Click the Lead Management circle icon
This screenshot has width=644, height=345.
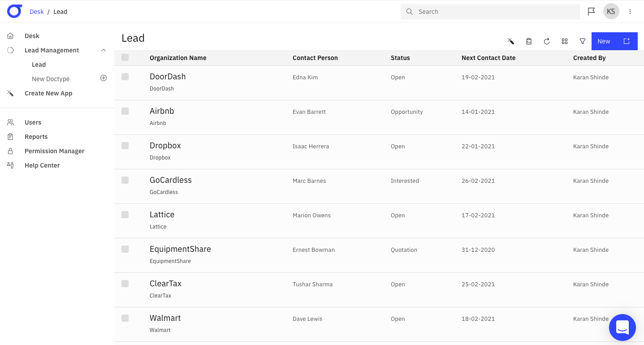pos(10,50)
